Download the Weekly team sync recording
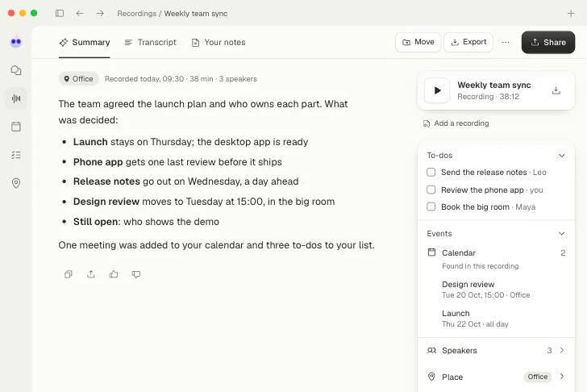587x392 pixels. (x=556, y=90)
